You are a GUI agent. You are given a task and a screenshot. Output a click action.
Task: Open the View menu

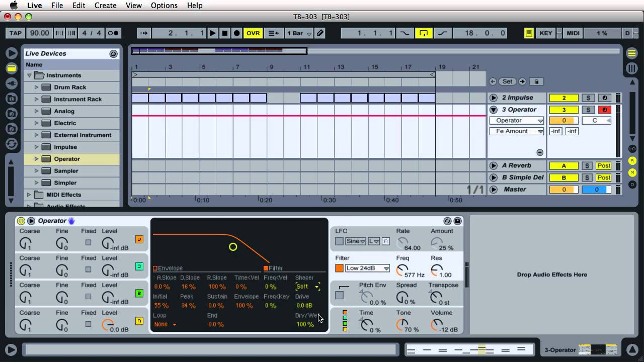[133, 6]
